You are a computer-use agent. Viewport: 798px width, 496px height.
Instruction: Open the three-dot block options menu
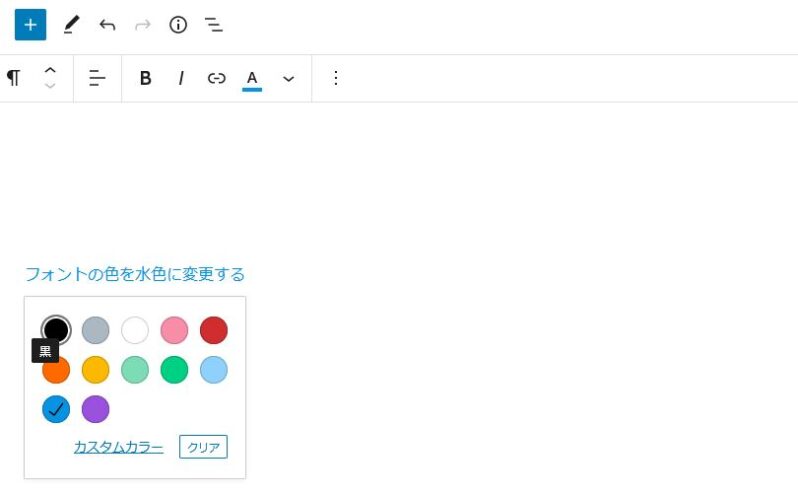pyautogui.click(x=335, y=78)
